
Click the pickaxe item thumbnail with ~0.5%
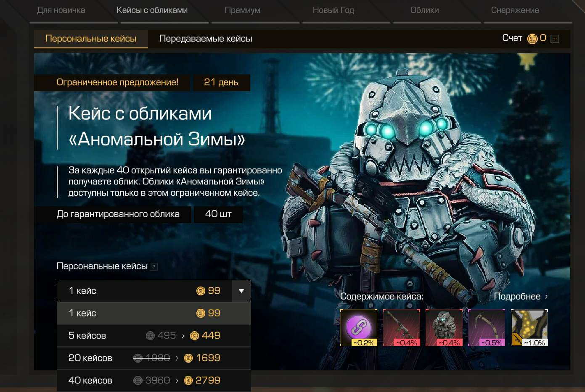(487, 328)
